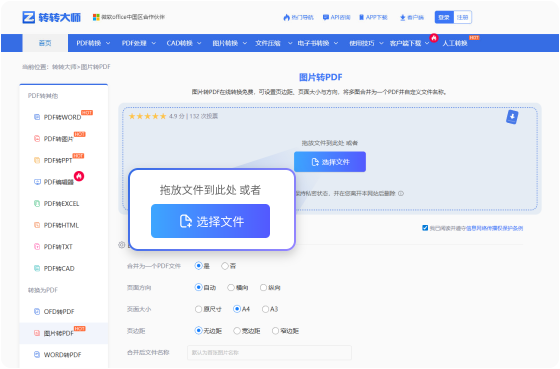Click PDF编辑器 icon in sidebar

(37, 182)
